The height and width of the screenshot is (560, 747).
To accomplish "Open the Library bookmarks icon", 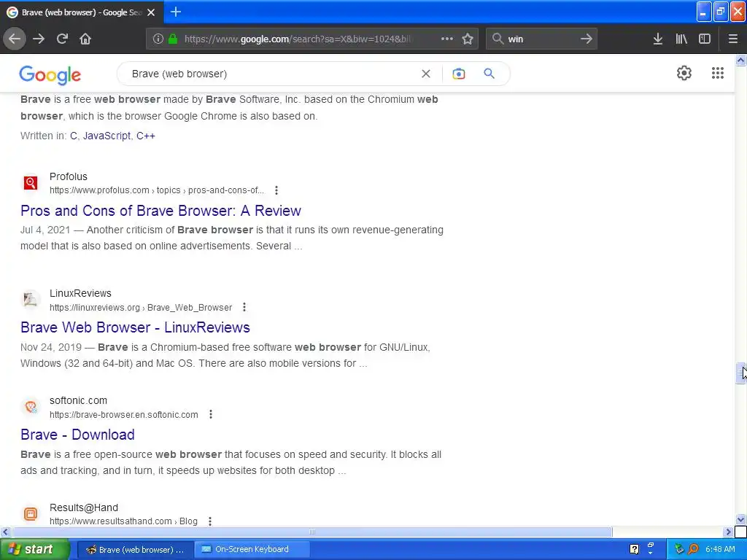I will click(x=681, y=39).
